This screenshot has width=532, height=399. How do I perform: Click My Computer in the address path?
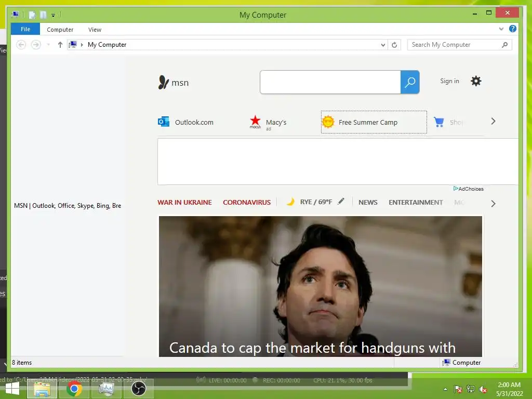click(x=107, y=45)
